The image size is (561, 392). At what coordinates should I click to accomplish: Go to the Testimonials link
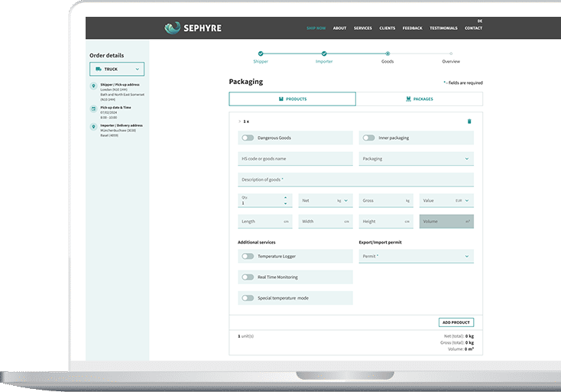point(443,28)
